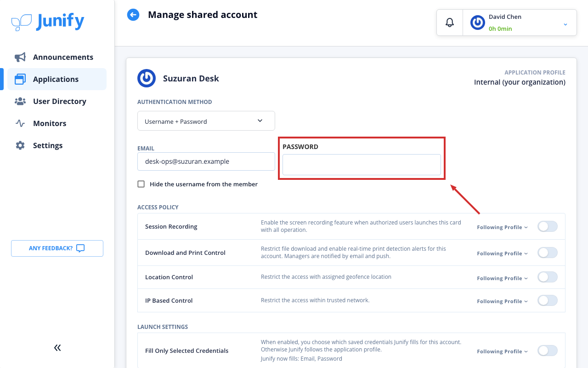
Task: Open Following Profile dropdown for Session Recording
Action: [x=503, y=227]
